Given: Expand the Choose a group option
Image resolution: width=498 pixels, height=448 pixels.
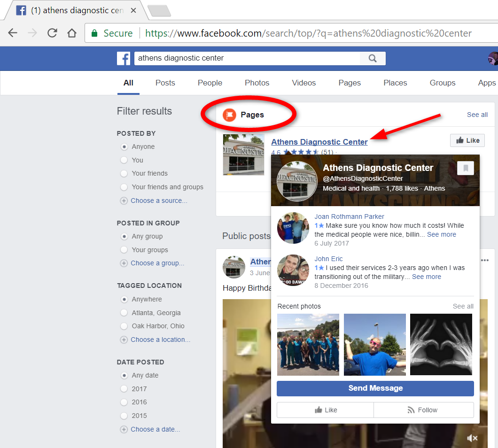Looking at the screenshot, I should 157,263.
